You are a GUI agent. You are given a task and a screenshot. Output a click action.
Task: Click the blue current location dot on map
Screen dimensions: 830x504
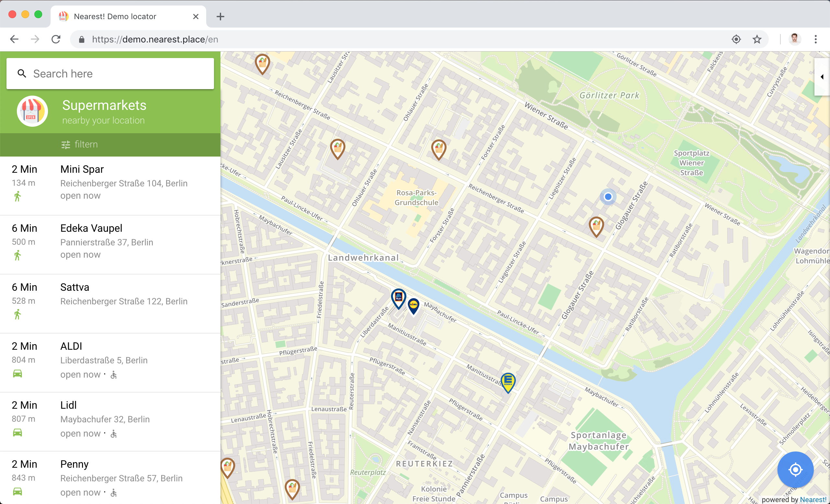click(608, 197)
